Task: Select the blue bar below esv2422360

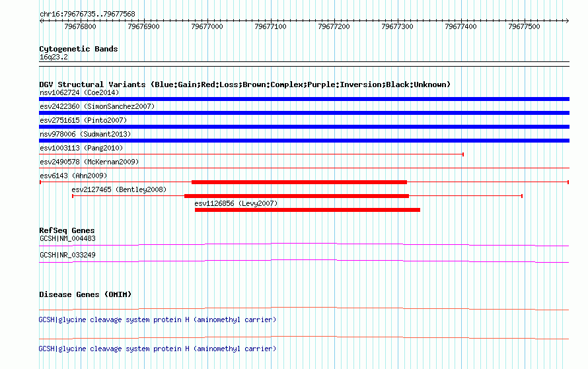Action: tap(304, 113)
